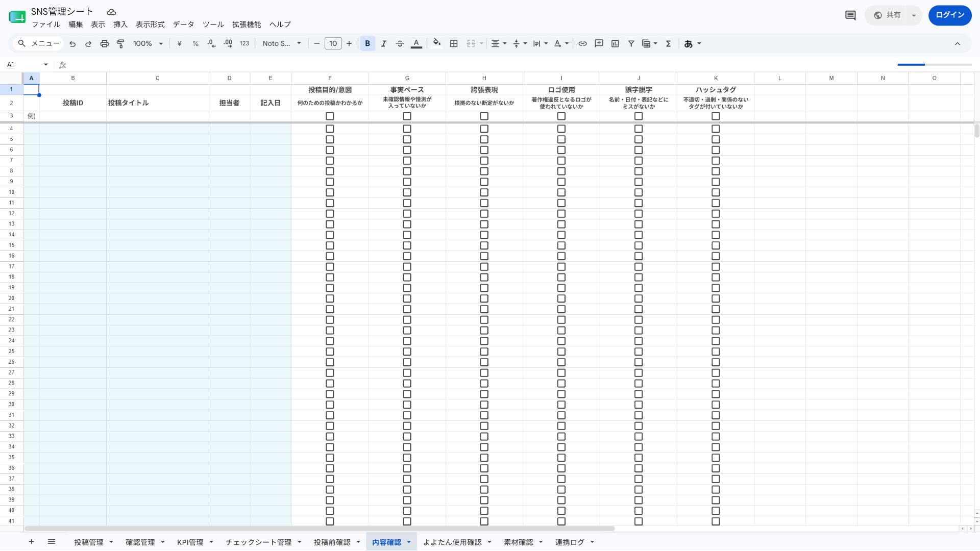Create a filter

[x=631, y=44]
